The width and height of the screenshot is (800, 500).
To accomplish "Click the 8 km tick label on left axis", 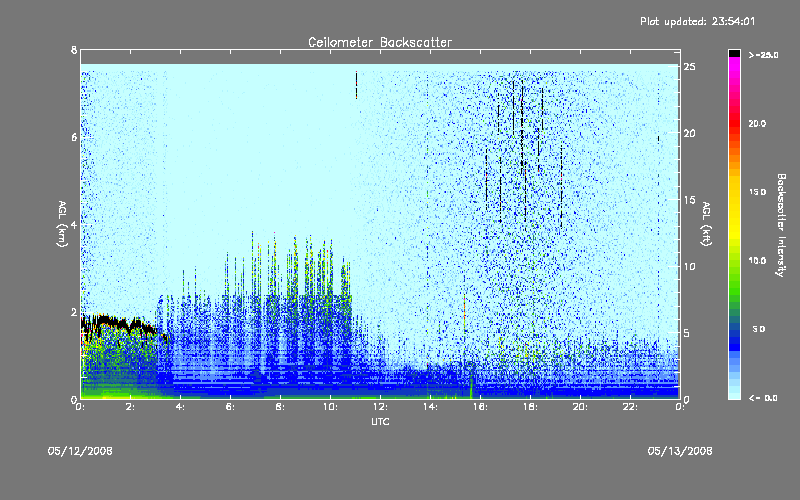I will tap(74, 50).
